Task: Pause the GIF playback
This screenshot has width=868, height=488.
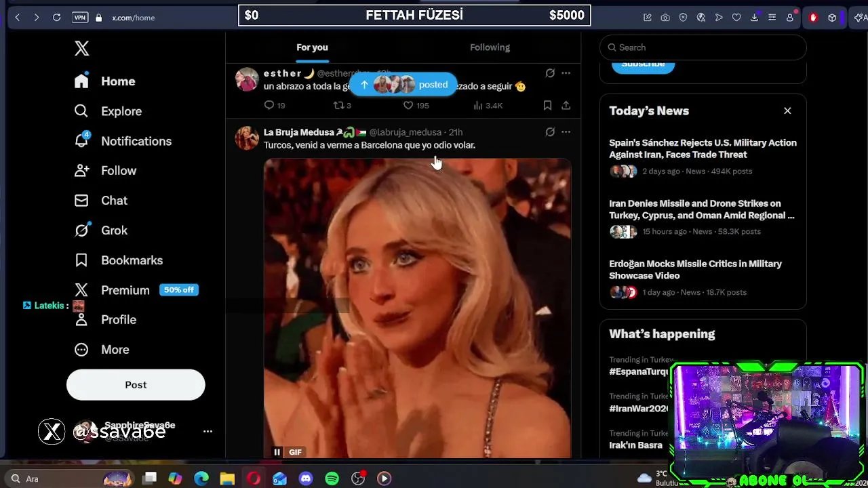Action: click(277, 452)
